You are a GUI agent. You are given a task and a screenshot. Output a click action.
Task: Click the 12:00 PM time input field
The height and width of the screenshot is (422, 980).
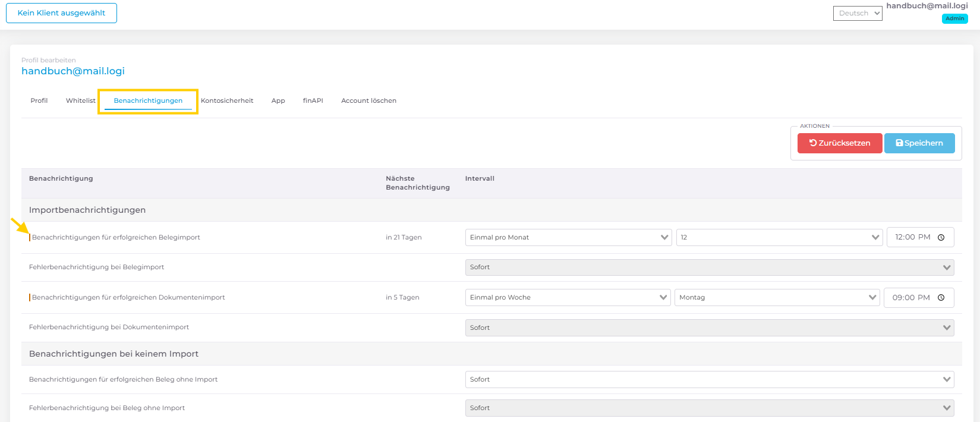912,237
